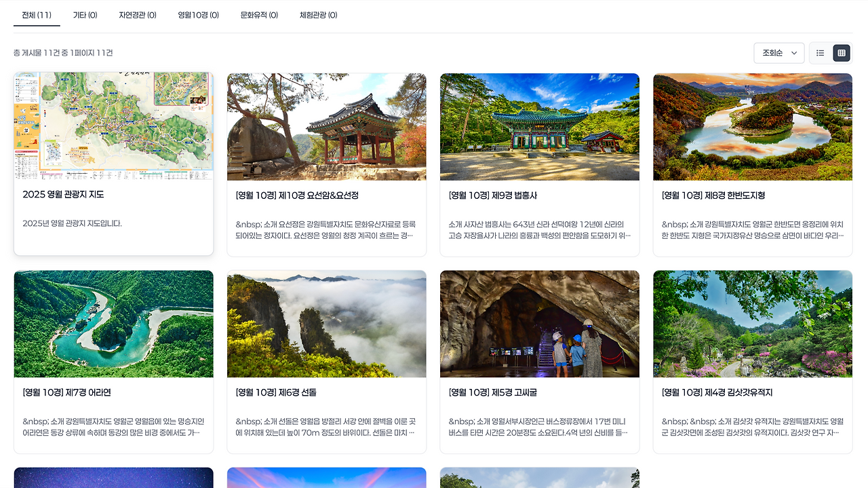The height and width of the screenshot is (488, 868).
Task: Click the title 제6경 선돌
Action: pyautogui.click(x=276, y=392)
